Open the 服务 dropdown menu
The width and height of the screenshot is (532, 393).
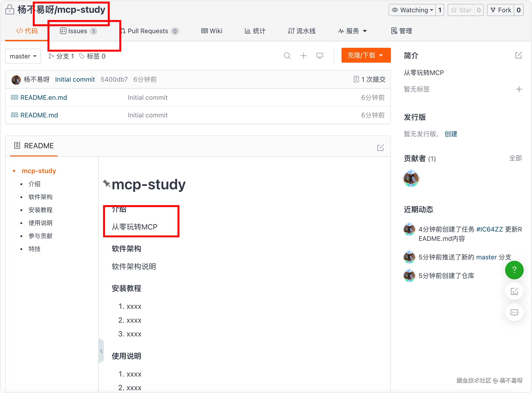[353, 31]
